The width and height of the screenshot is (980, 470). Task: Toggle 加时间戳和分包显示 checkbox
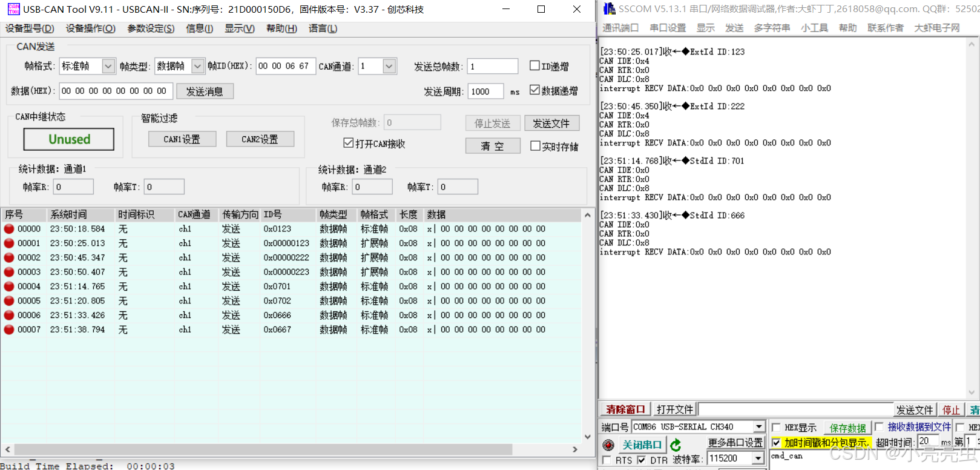pos(776,443)
